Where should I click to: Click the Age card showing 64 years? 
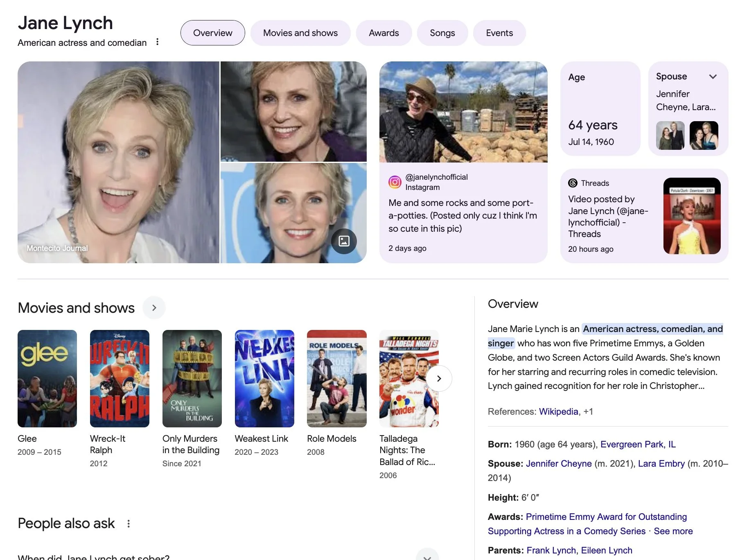pos(600,108)
